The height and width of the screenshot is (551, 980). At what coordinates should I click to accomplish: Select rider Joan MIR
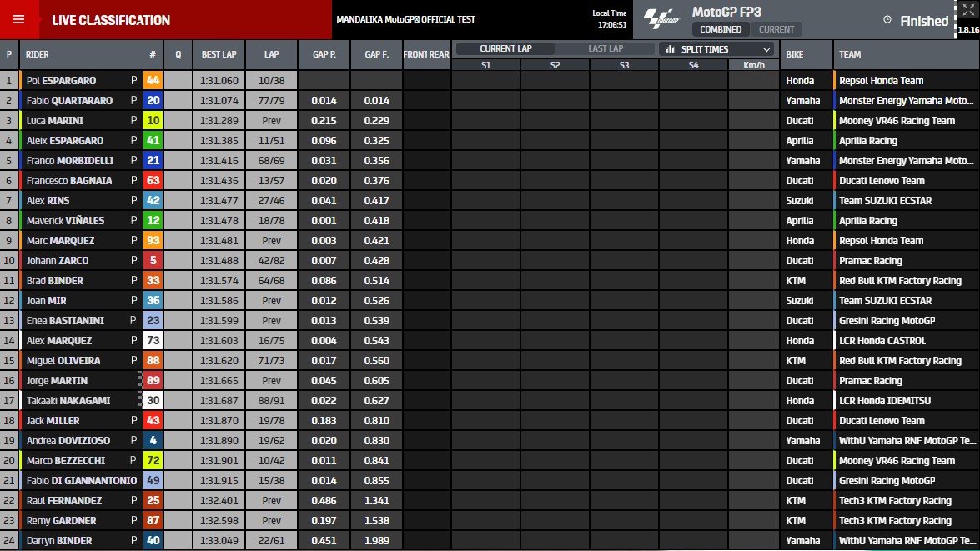point(46,300)
